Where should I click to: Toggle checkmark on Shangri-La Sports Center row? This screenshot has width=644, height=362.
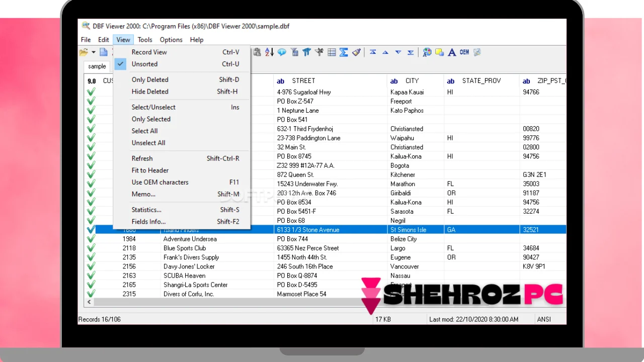tap(91, 285)
